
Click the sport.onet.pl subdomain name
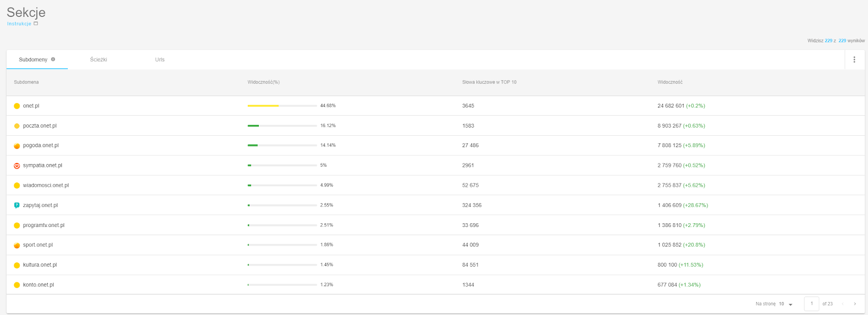38,245
